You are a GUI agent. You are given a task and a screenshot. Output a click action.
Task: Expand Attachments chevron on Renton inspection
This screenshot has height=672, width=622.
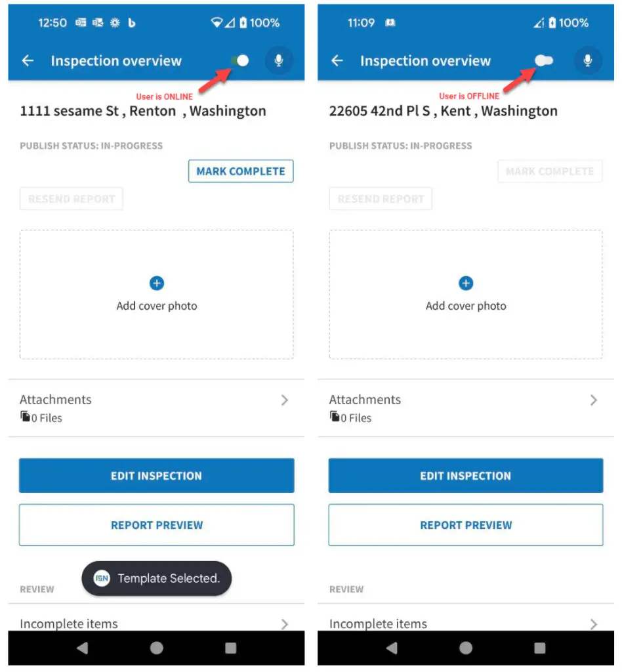tap(285, 400)
